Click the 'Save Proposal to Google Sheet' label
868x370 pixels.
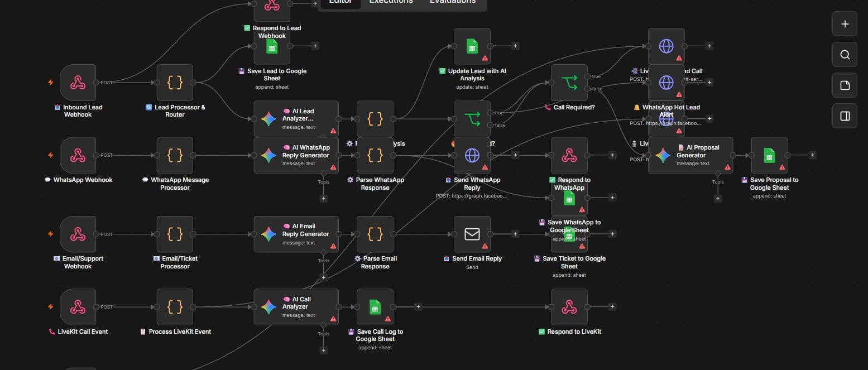(x=770, y=184)
